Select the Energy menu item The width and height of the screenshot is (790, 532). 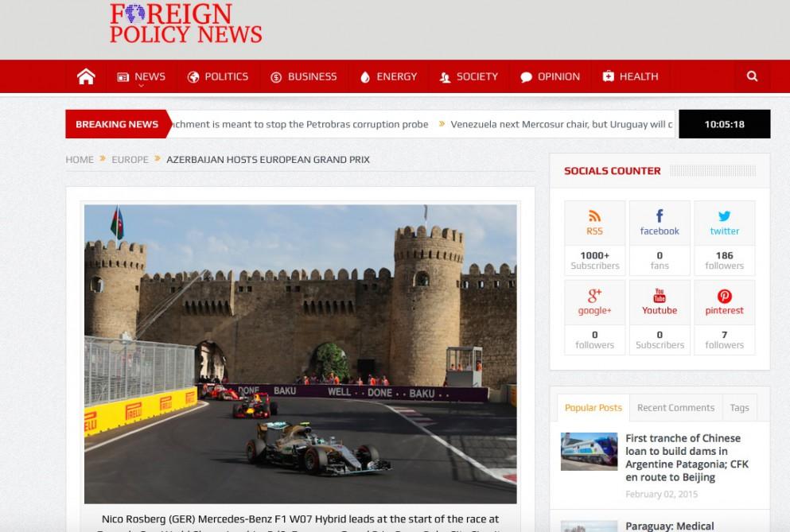coord(388,76)
